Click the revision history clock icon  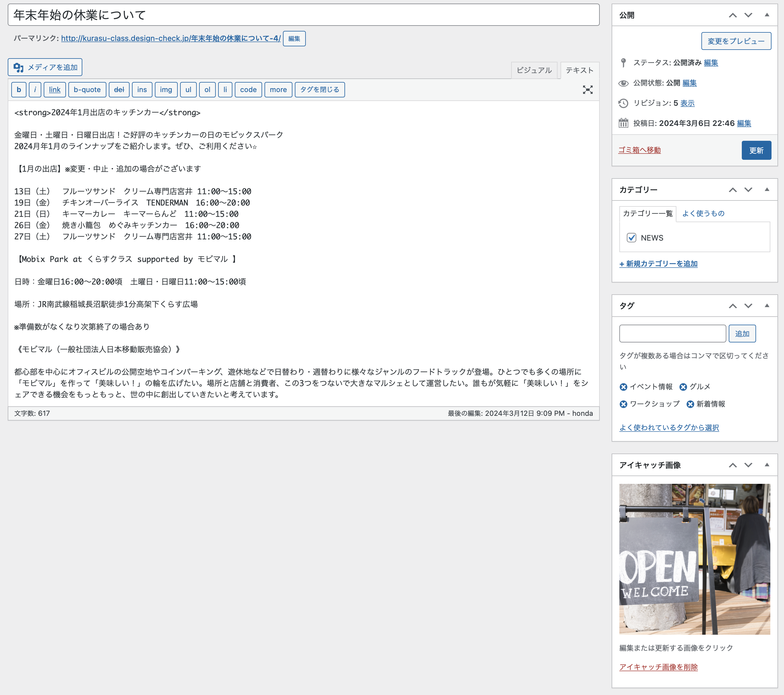(x=623, y=103)
